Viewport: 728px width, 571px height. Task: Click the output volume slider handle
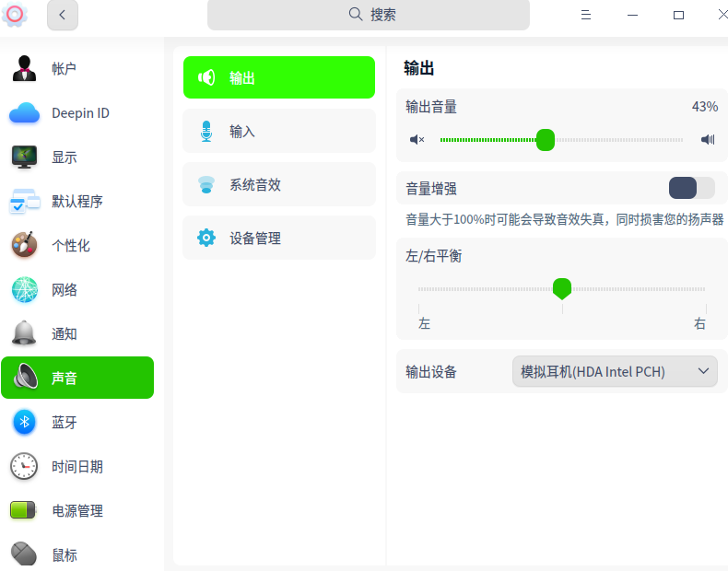(546, 140)
